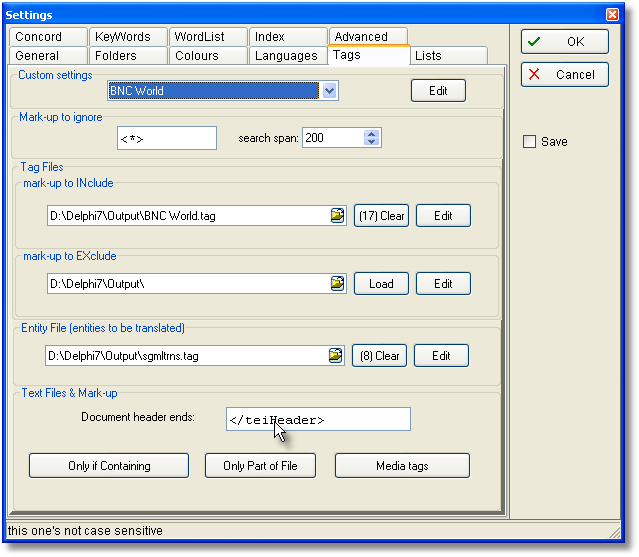This screenshot has height=557, width=639.
Task: Edit the BNC World custom settings
Action: pyautogui.click(x=438, y=90)
